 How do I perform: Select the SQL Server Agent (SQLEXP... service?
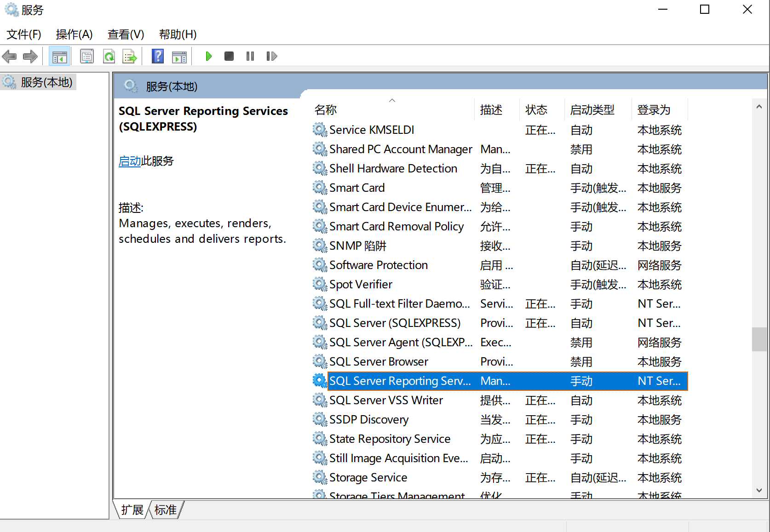(401, 343)
